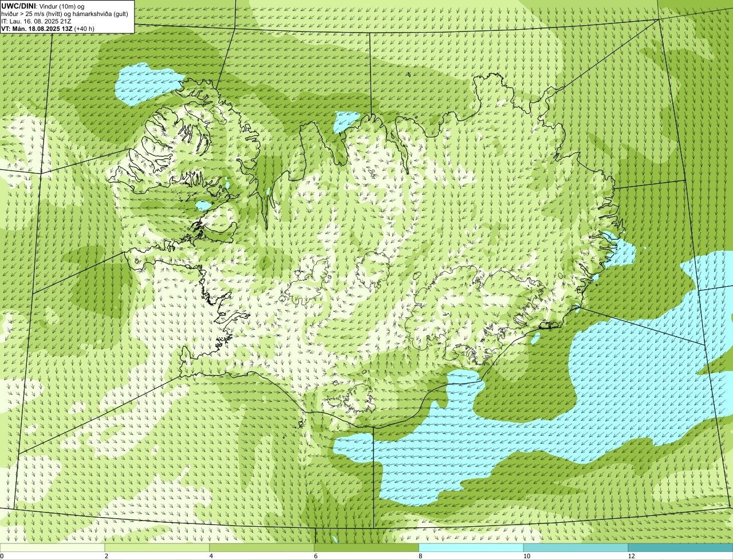Select the above-12 m/s dark teal scale color
Viewport: 733px width, 560px height.
[x=680, y=547]
